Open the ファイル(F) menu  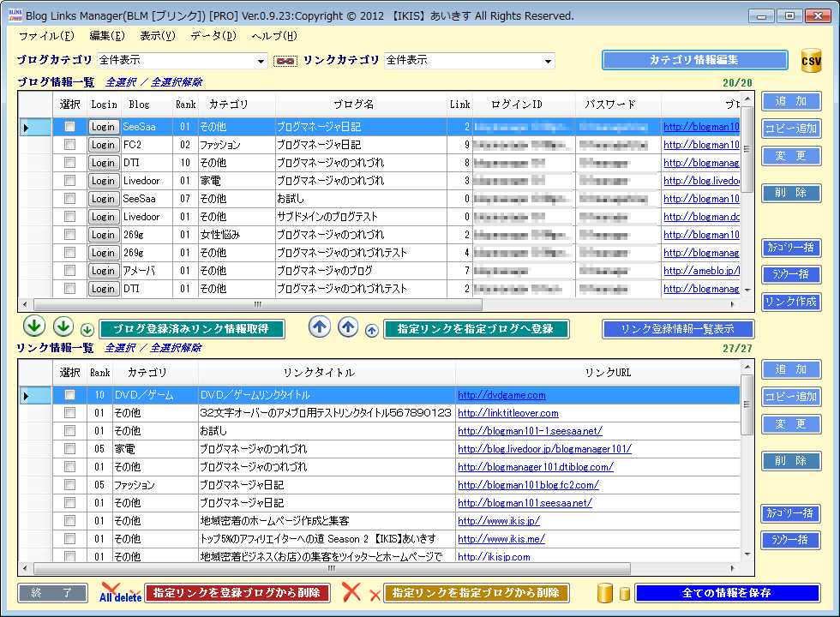click(x=46, y=36)
